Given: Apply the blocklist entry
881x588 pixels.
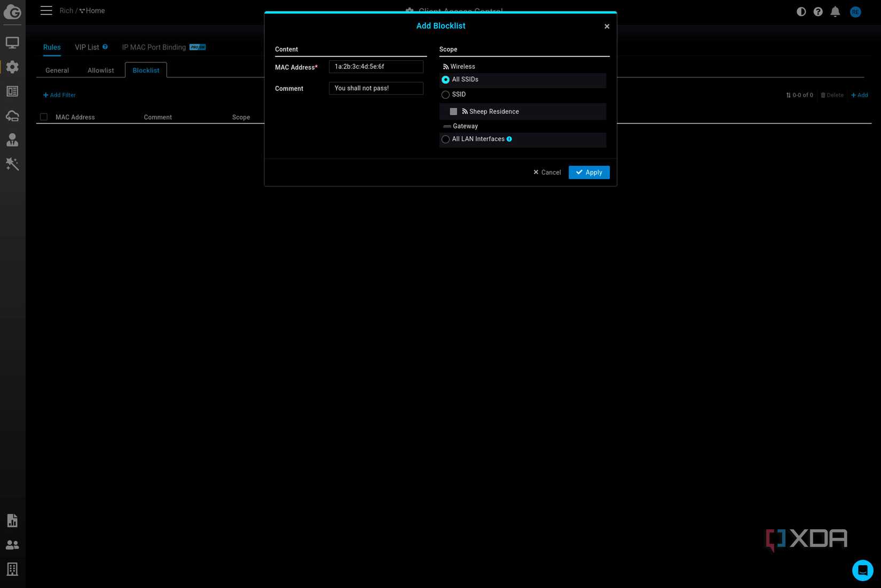Looking at the screenshot, I should [589, 172].
